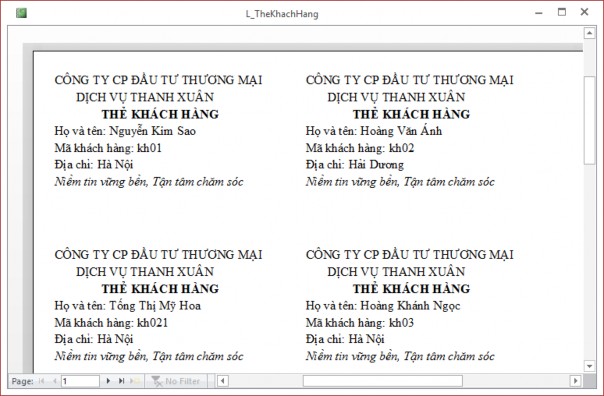Image resolution: width=604 pixels, height=396 pixels.
Task: Click the L_TheKhachHang window title
Action: tap(282, 14)
